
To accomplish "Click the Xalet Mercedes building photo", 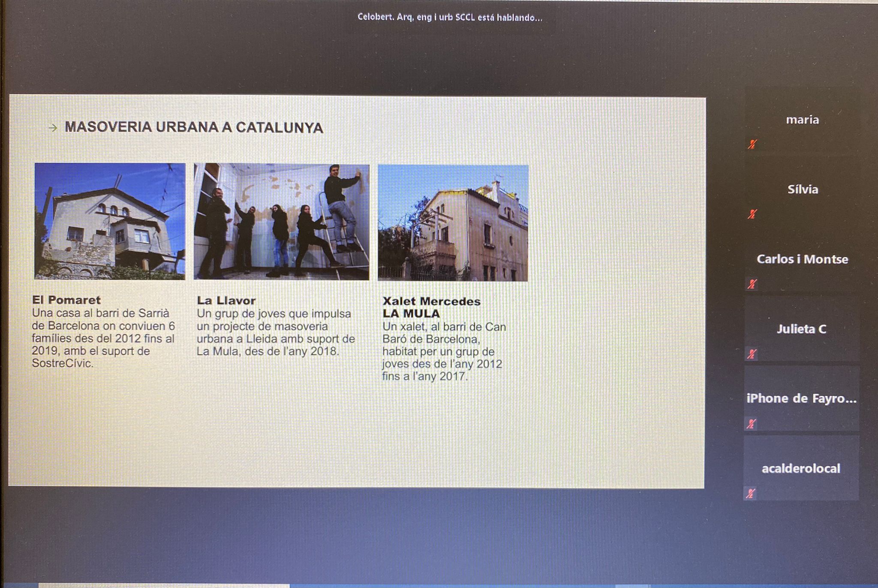I will point(453,223).
